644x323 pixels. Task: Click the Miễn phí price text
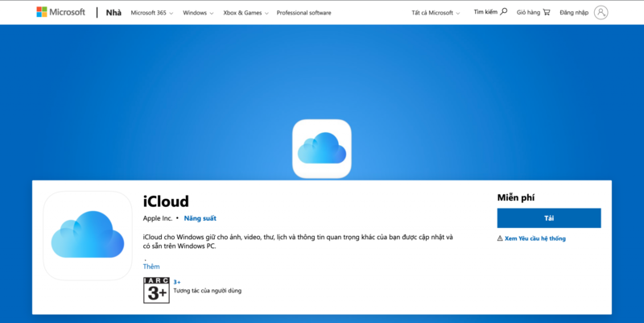[516, 197]
